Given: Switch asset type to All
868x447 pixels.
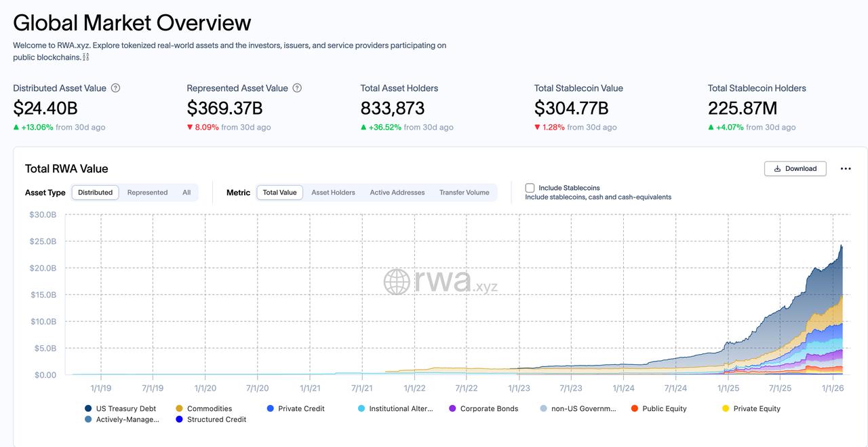Looking at the screenshot, I should pyautogui.click(x=186, y=193).
